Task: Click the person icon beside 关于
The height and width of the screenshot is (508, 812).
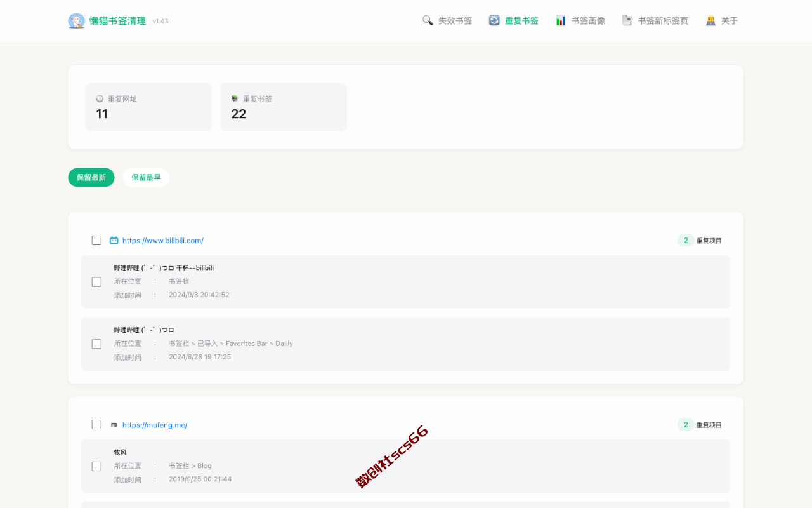Action: pyautogui.click(x=710, y=20)
